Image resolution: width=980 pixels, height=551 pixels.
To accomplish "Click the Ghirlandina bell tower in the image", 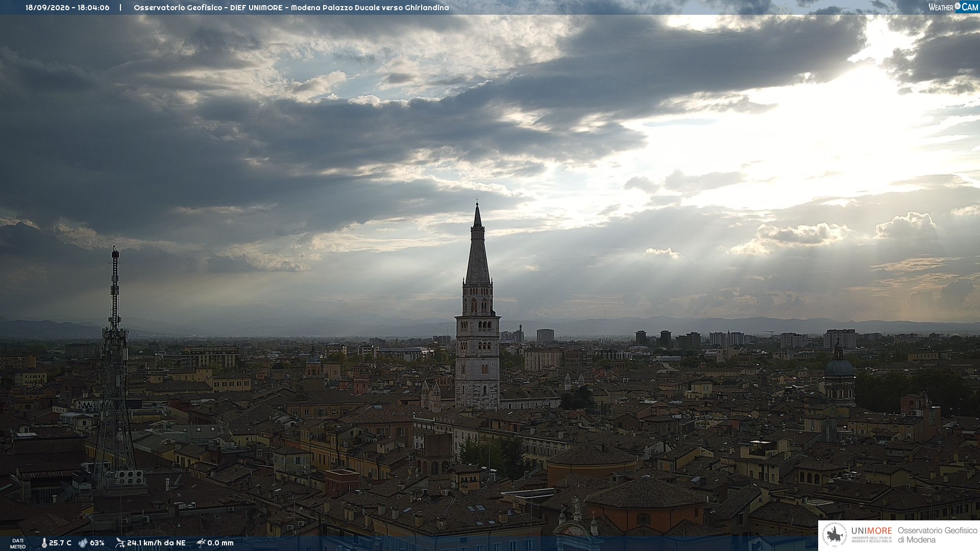I will pyautogui.click(x=478, y=306).
